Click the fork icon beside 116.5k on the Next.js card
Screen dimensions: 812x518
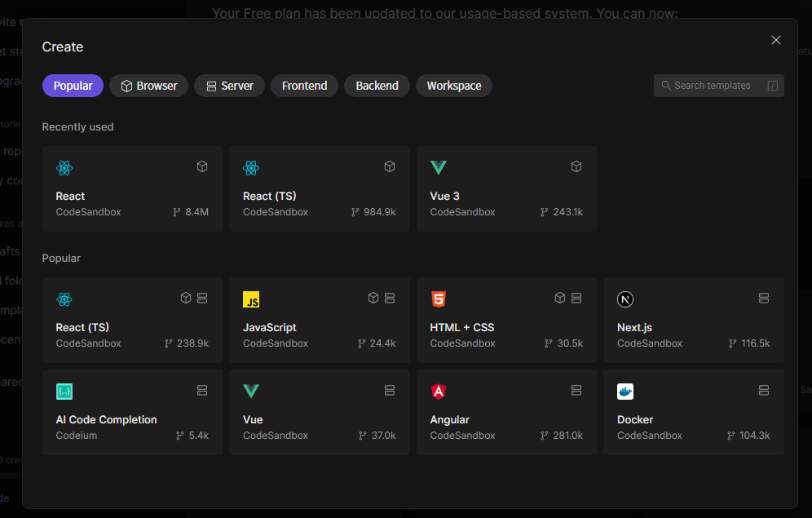pos(732,343)
